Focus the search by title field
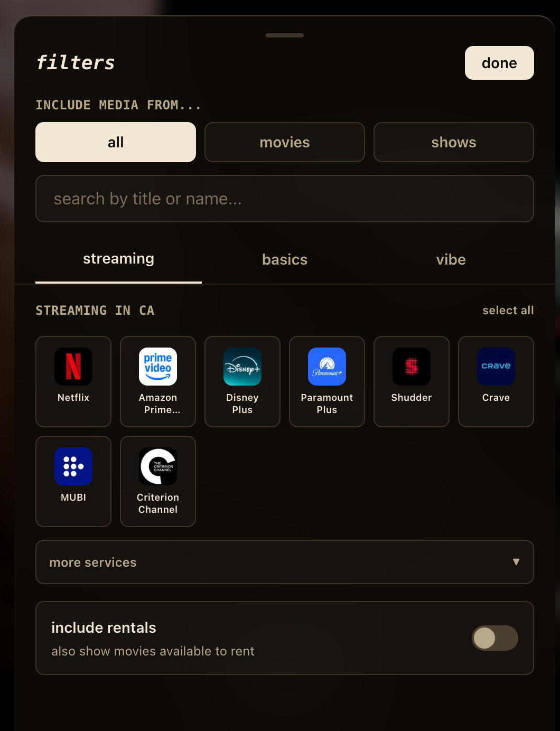560x731 pixels. 285,199
